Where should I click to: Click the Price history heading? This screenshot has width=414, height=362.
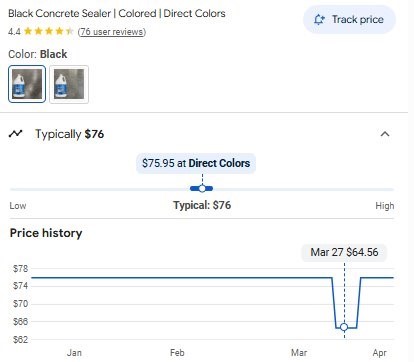(x=46, y=233)
